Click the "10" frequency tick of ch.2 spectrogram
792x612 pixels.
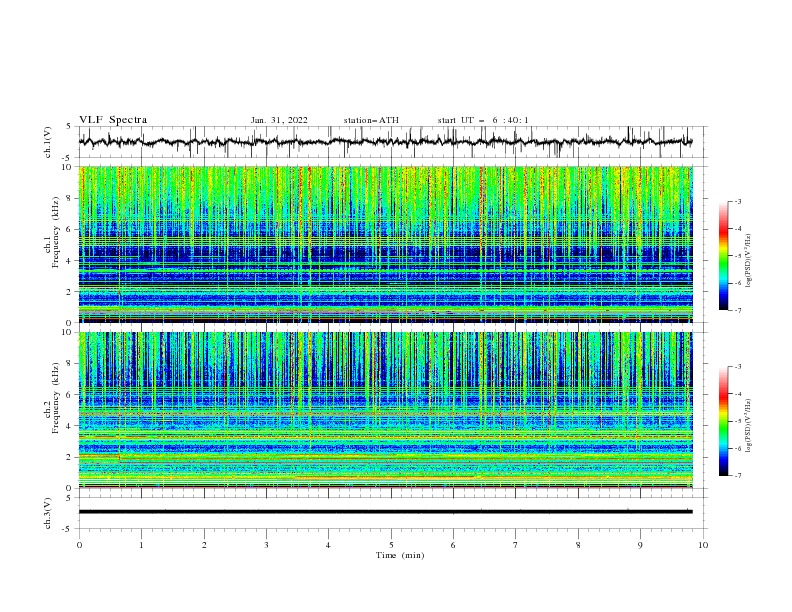[68, 332]
